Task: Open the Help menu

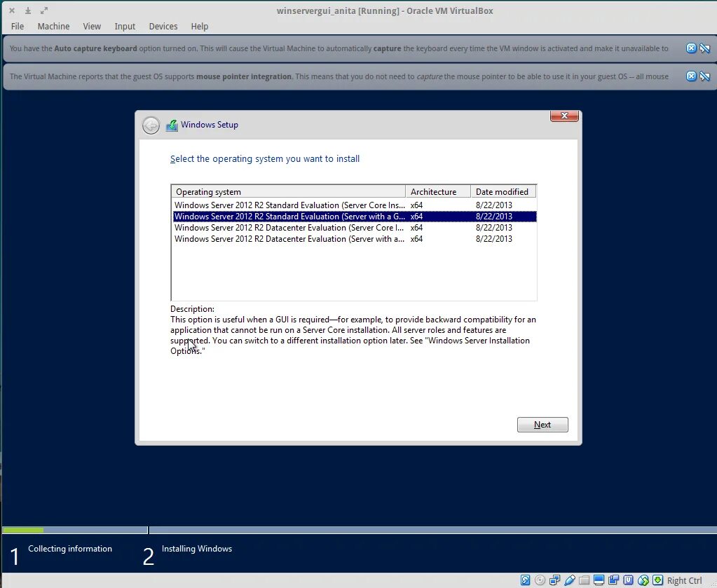Action: pyautogui.click(x=199, y=27)
